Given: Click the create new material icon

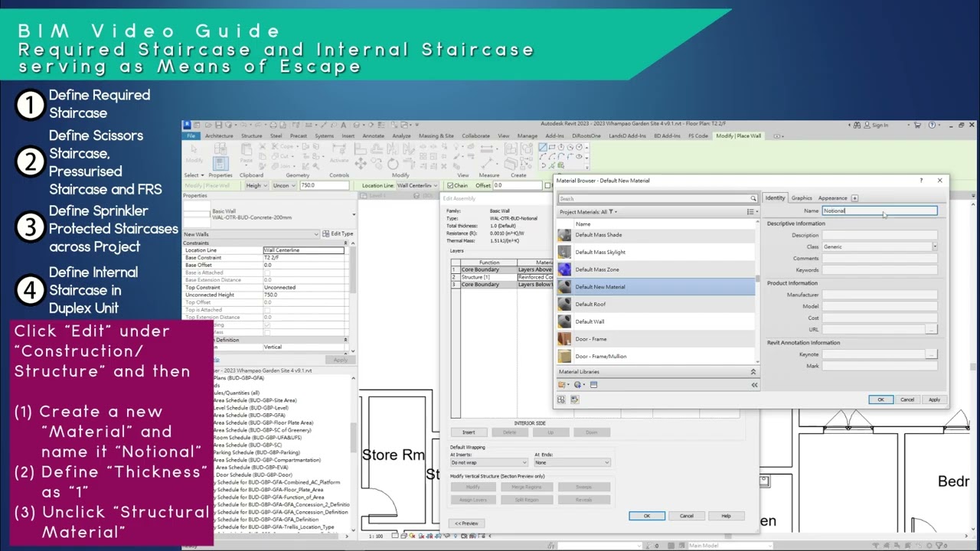Looking at the screenshot, I should pos(580,385).
